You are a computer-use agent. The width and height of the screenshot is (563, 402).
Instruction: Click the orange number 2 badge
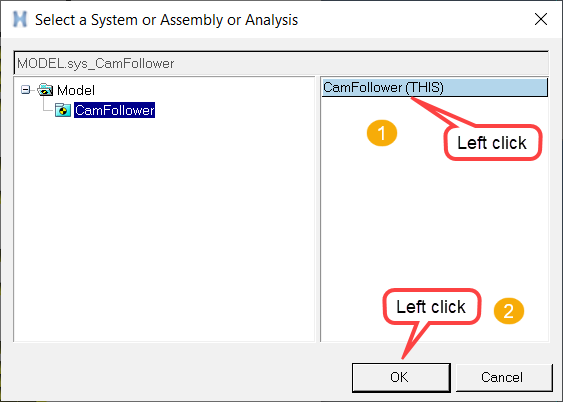click(x=509, y=311)
